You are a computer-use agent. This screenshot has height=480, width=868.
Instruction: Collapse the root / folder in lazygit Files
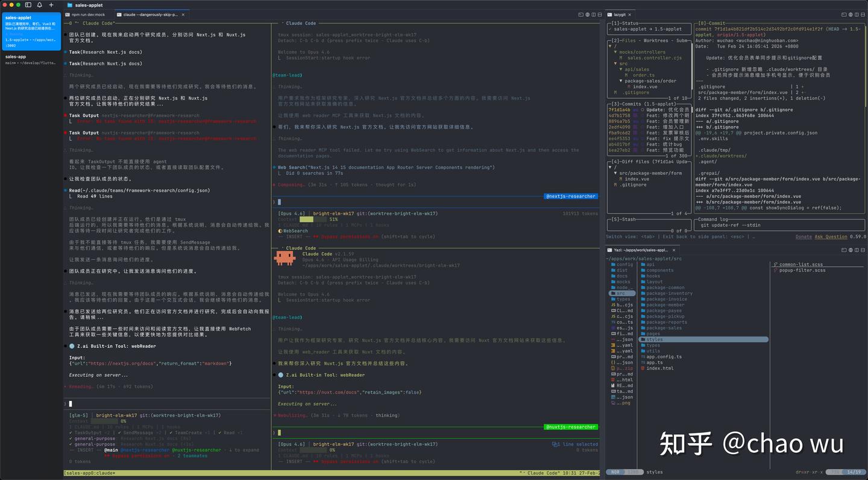(611, 46)
